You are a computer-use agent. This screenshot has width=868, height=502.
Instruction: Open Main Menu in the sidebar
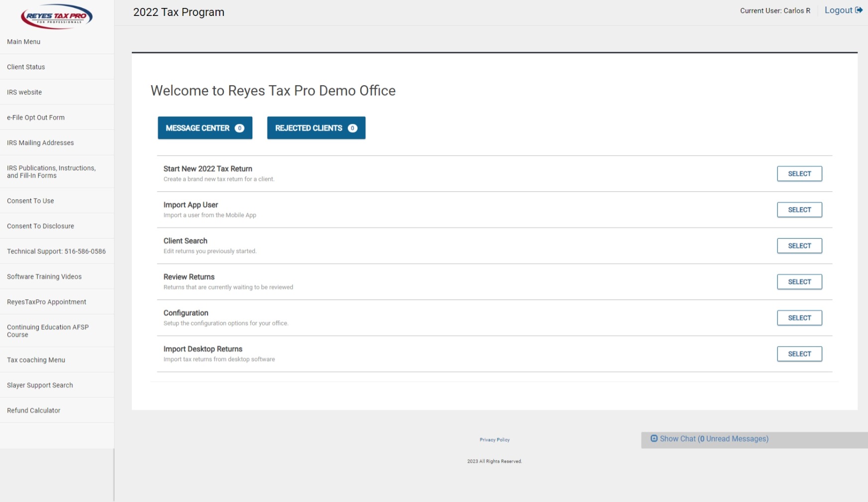(57, 42)
